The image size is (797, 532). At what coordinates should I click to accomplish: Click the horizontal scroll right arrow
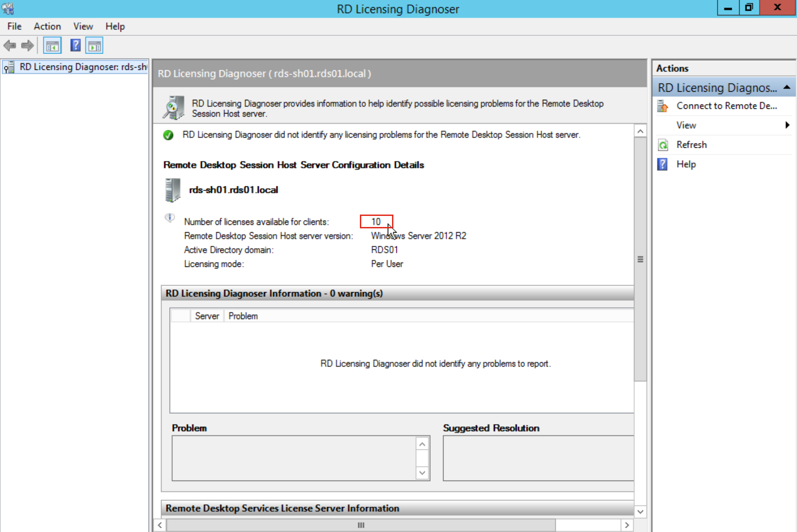(627, 525)
